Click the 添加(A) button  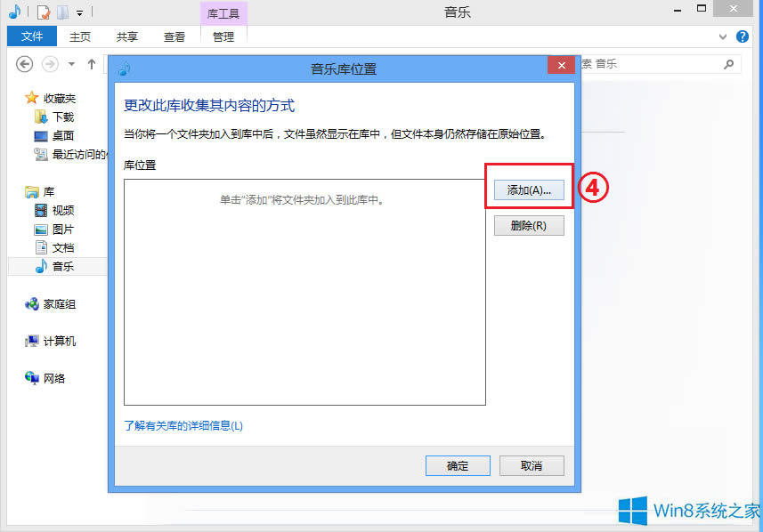(528, 189)
